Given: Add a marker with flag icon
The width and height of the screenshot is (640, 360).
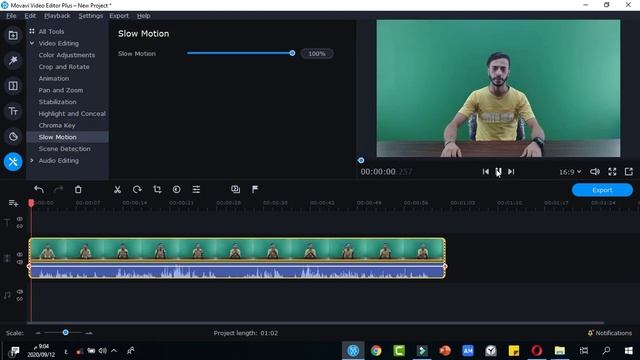Looking at the screenshot, I should 255,189.
